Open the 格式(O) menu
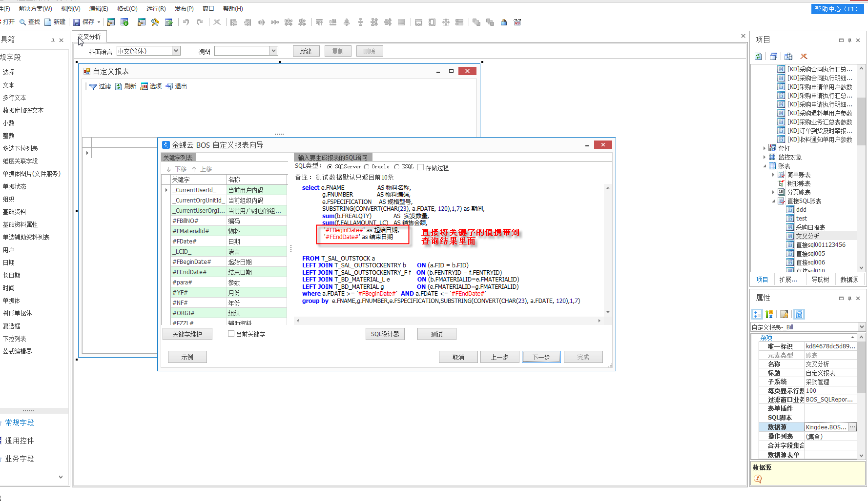 tap(127, 9)
